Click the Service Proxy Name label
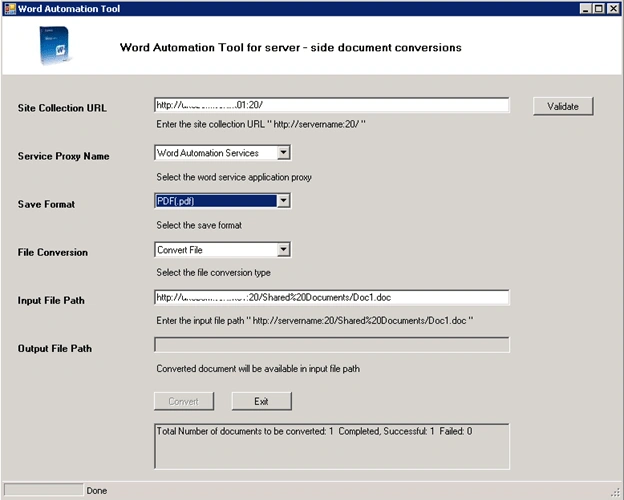This screenshot has height=500, width=624. [x=63, y=156]
